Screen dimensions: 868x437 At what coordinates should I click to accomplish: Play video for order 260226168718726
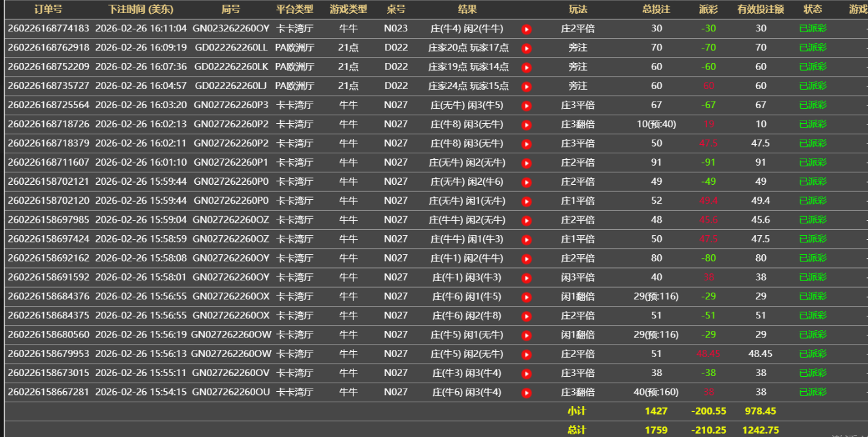point(526,124)
